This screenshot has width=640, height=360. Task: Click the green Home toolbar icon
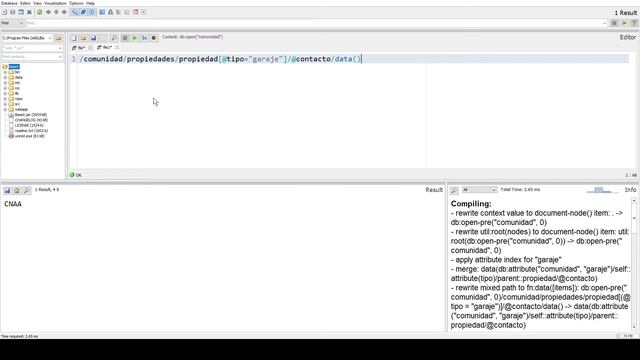coord(39,12)
